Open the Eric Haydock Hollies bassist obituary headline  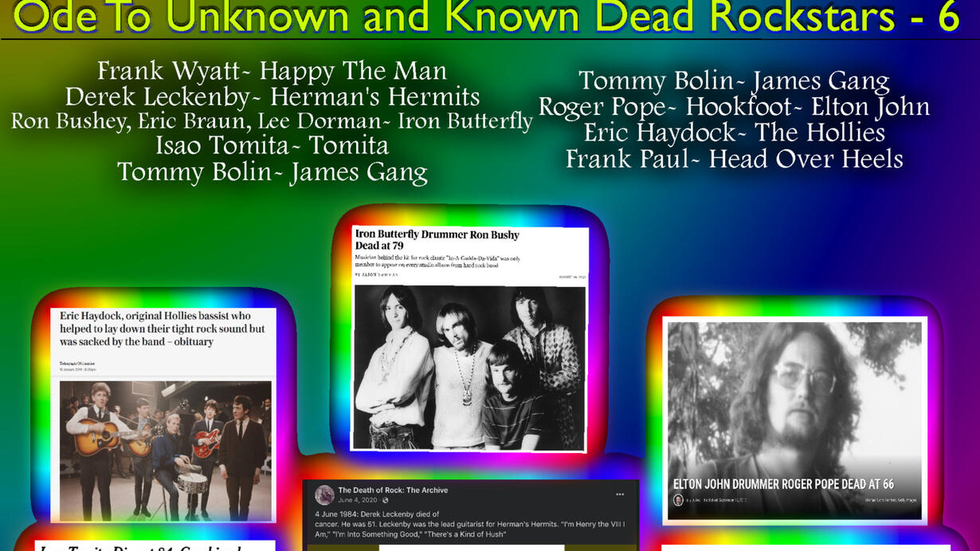pos(163,329)
